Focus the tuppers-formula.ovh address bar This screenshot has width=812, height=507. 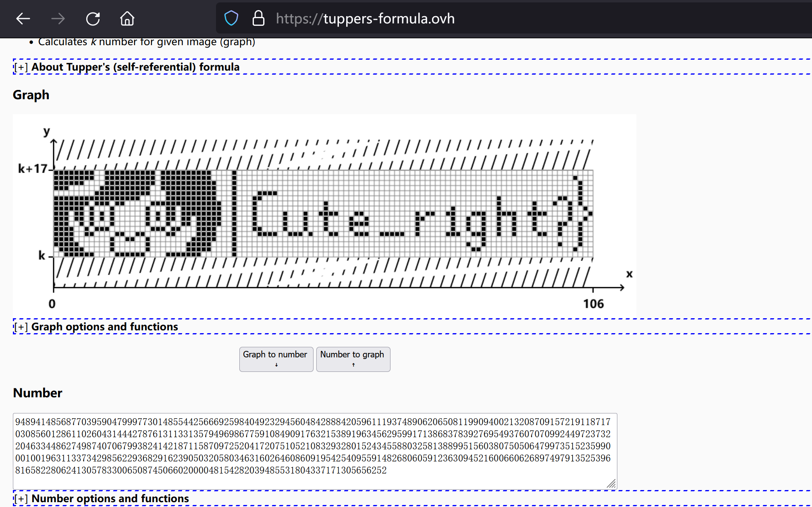click(x=514, y=19)
